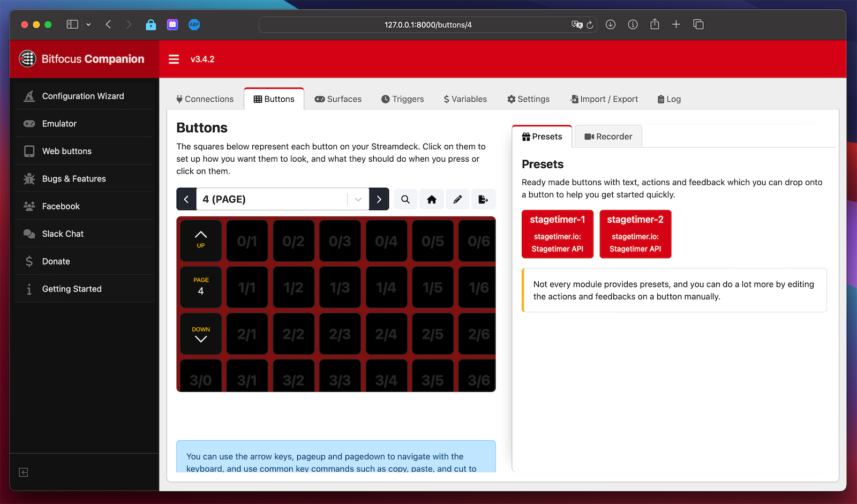Open Safari sidebar options dropdown arrow
857x504 pixels.
pos(88,25)
